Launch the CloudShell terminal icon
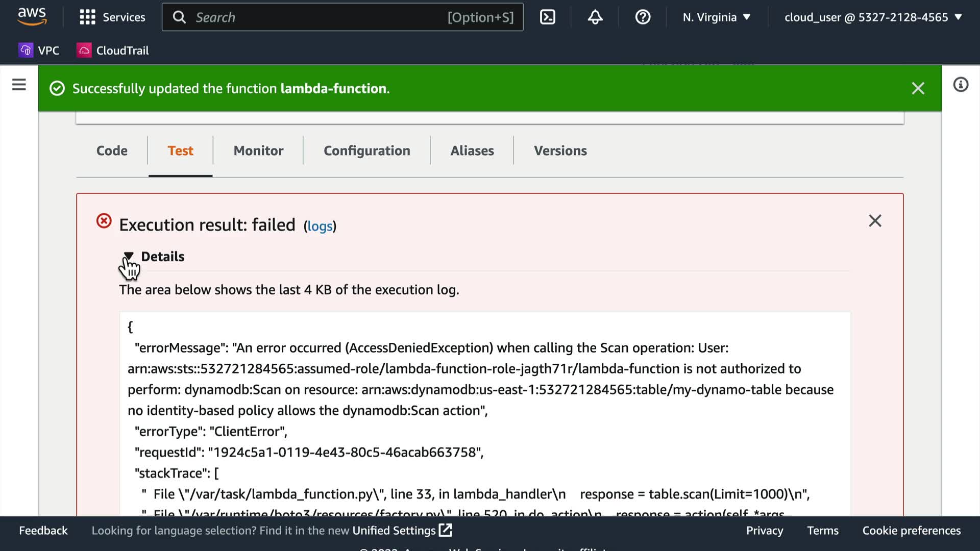The height and width of the screenshot is (551, 980). [547, 17]
